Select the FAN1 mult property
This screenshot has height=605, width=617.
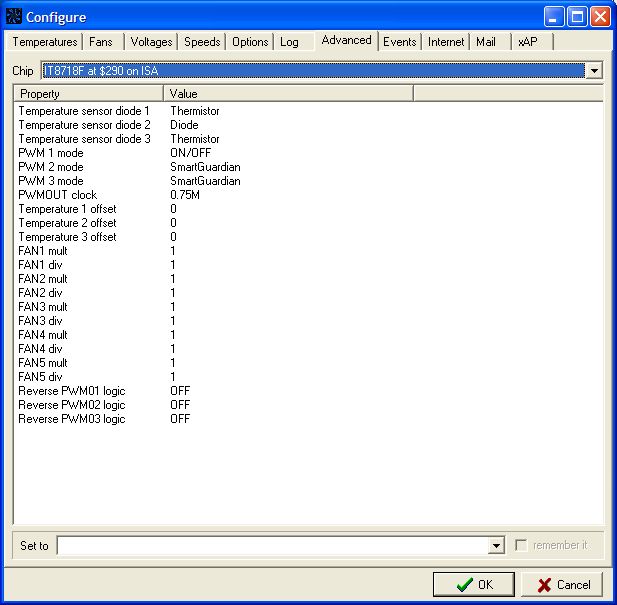pyautogui.click(x=43, y=251)
